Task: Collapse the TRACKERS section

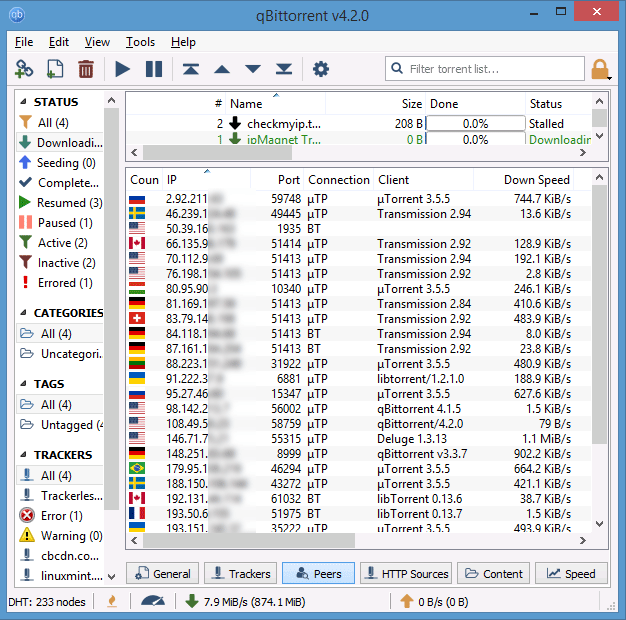Action: click(24, 454)
